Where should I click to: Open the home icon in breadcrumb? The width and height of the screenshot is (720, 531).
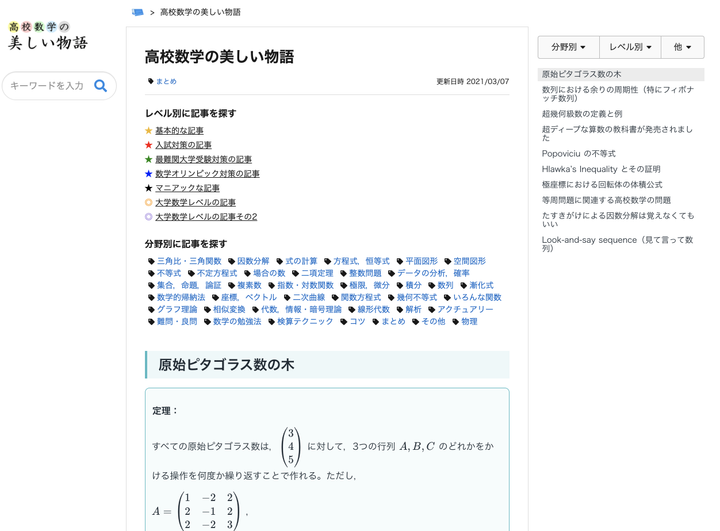tap(138, 12)
